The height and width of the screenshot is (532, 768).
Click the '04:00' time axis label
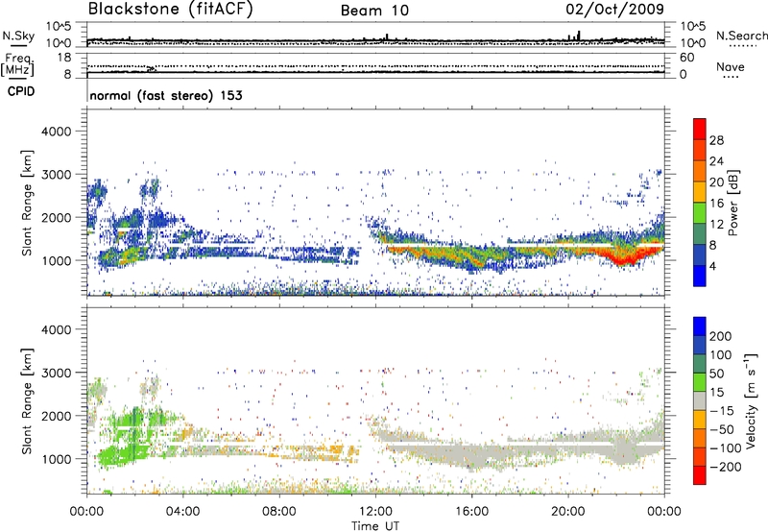(183, 512)
